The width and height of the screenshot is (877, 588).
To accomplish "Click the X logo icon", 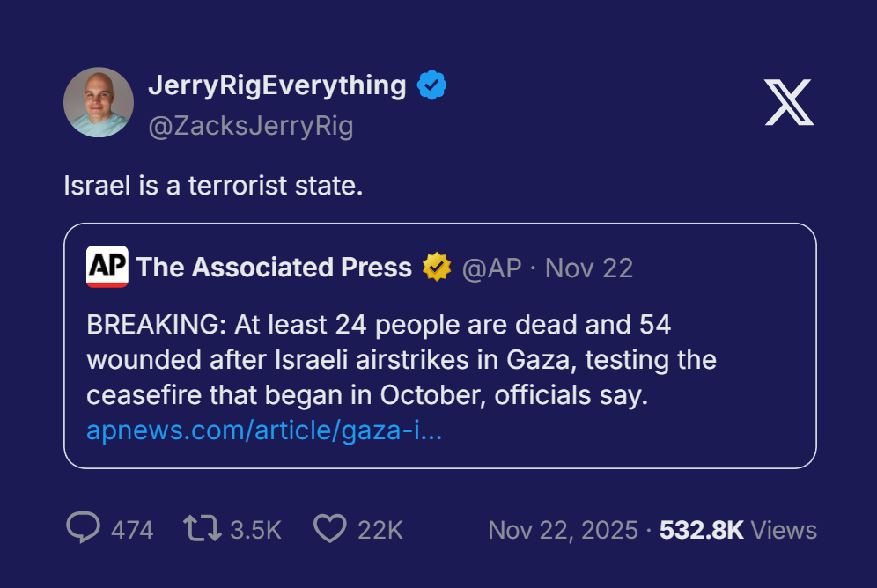I will (788, 102).
